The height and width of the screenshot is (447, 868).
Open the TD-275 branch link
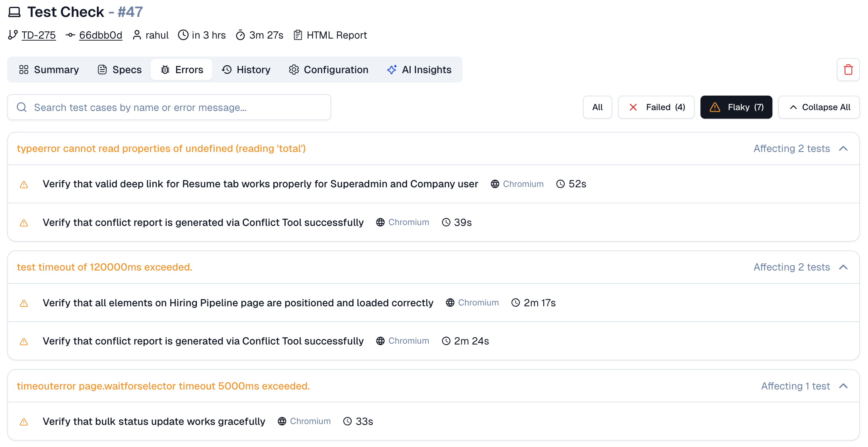point(39,35)
